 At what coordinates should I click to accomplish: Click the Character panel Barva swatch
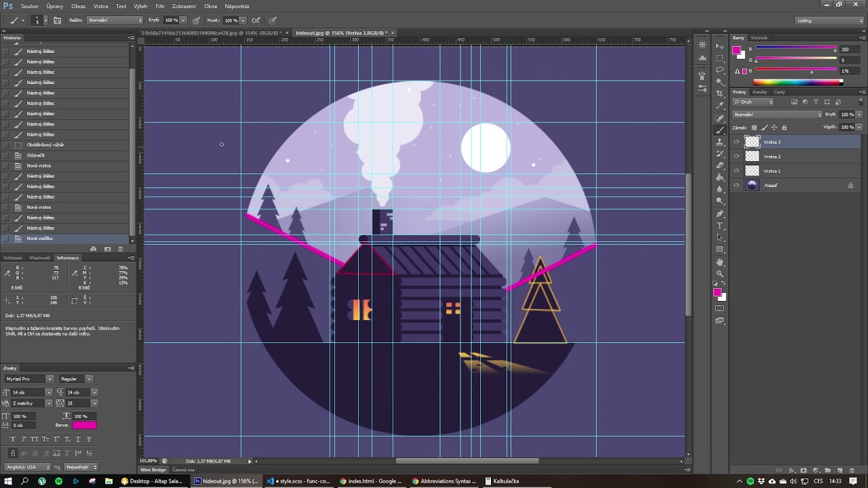pos(84,425)
